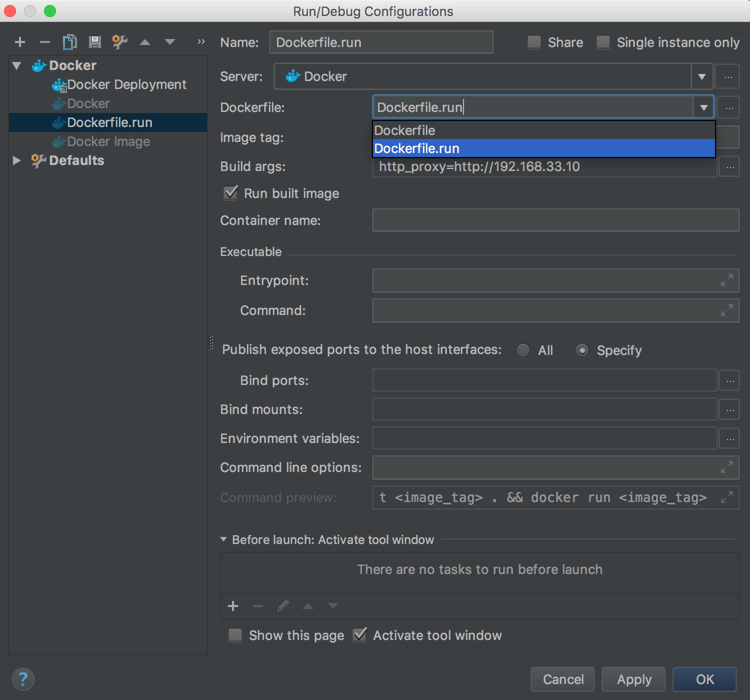The height and width of the screenshot is (700, 750).
Task: Click the Apply button
Action: [634, 679]
